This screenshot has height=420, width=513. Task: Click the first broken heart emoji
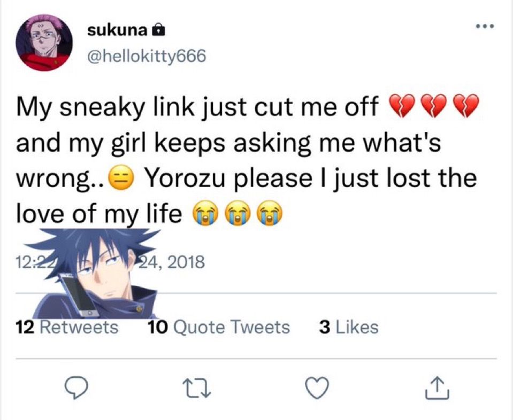(x=400, y=106)
